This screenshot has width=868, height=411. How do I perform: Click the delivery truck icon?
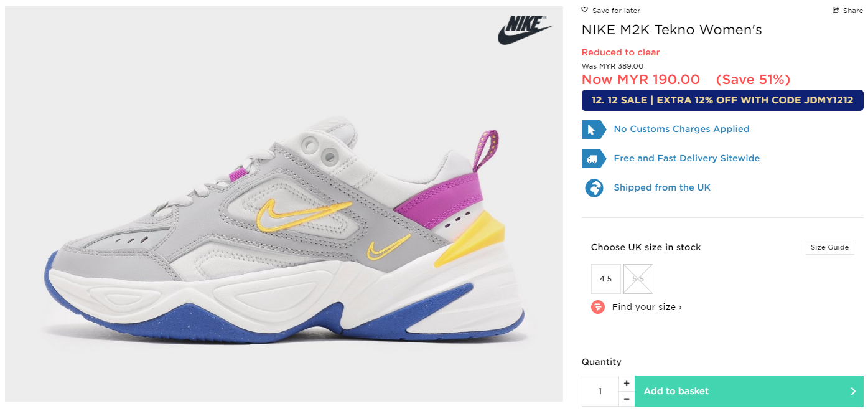pyautogui.click(x=592, y=159)
